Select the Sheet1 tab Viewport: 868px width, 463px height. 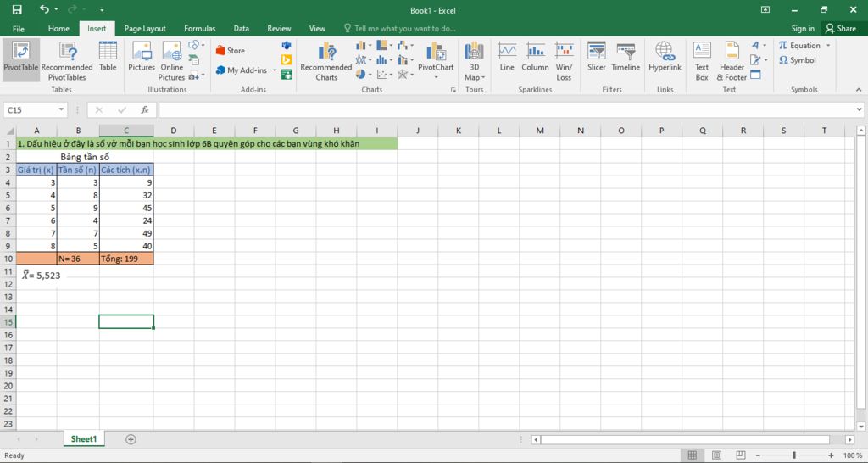point(84,439)
